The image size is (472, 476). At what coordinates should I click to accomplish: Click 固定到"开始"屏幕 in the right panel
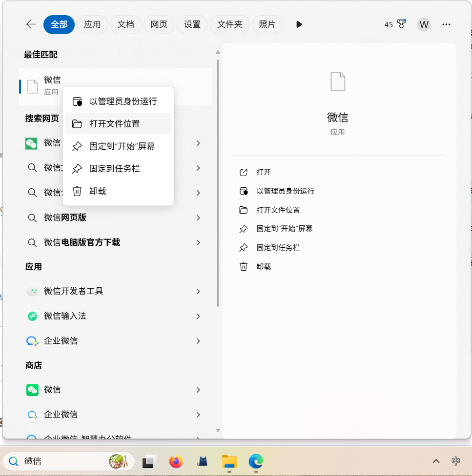[x=284, y=229]
